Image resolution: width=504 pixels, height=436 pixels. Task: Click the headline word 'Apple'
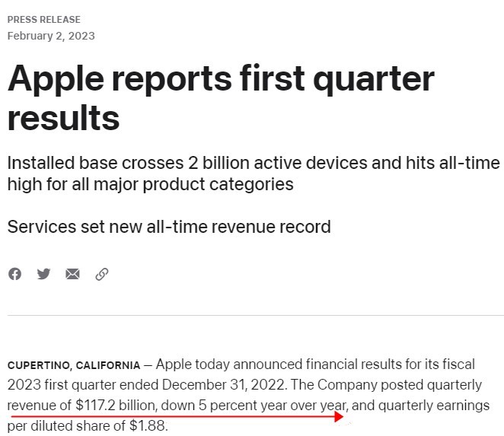56,79
